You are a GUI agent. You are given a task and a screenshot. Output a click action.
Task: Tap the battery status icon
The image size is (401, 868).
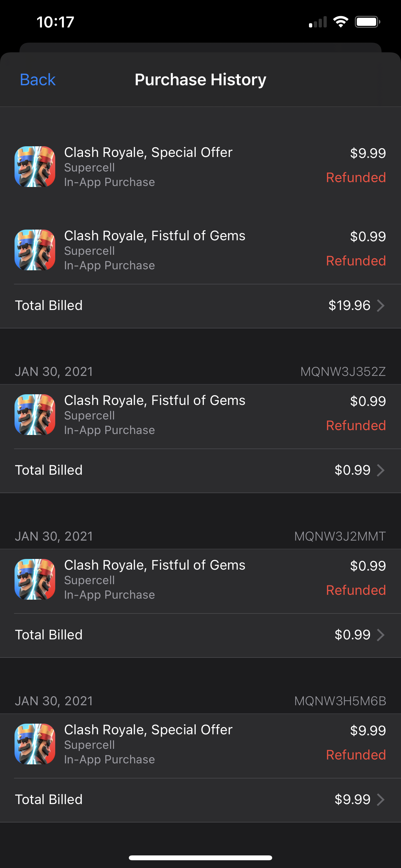368,22
